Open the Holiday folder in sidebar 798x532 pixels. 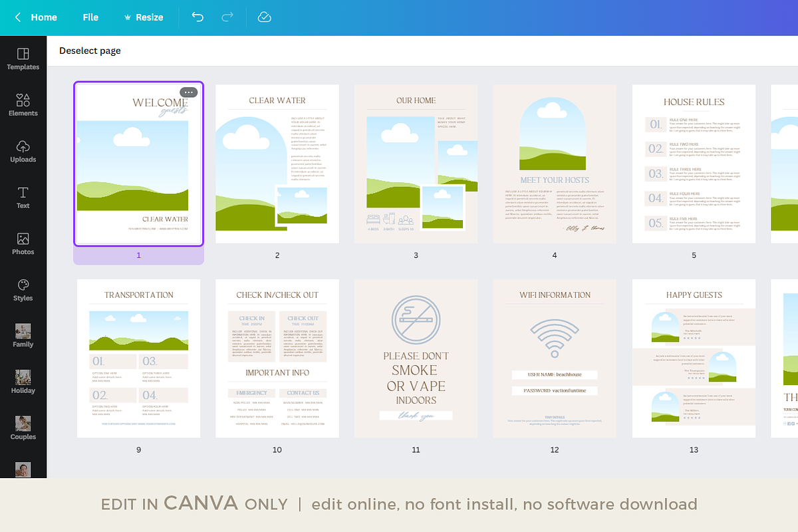[x=23, y=382]
